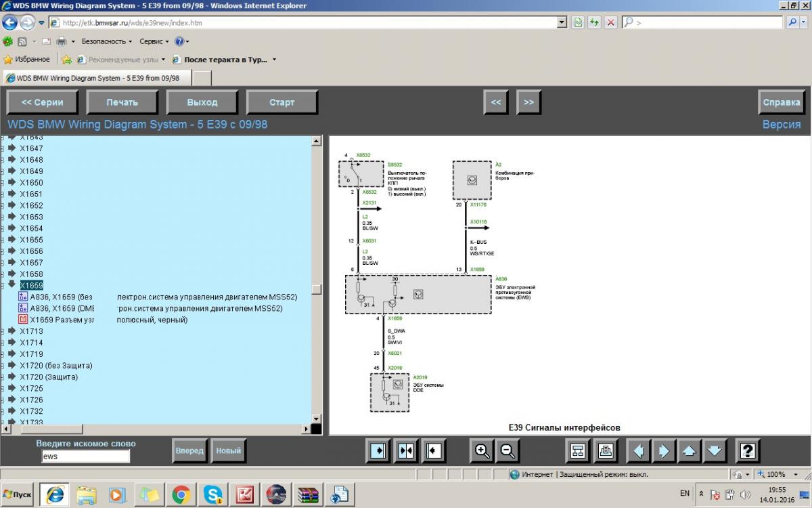Click the browser Back arrow button
The image size is (812, 508).
tap(11, 22)
